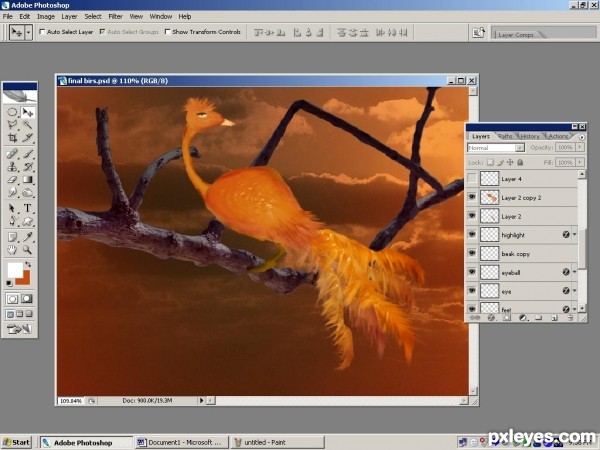Reset default foreground and background colors
Image resolution: width=600 pixels, height=450 pixels.
(10, 283)
